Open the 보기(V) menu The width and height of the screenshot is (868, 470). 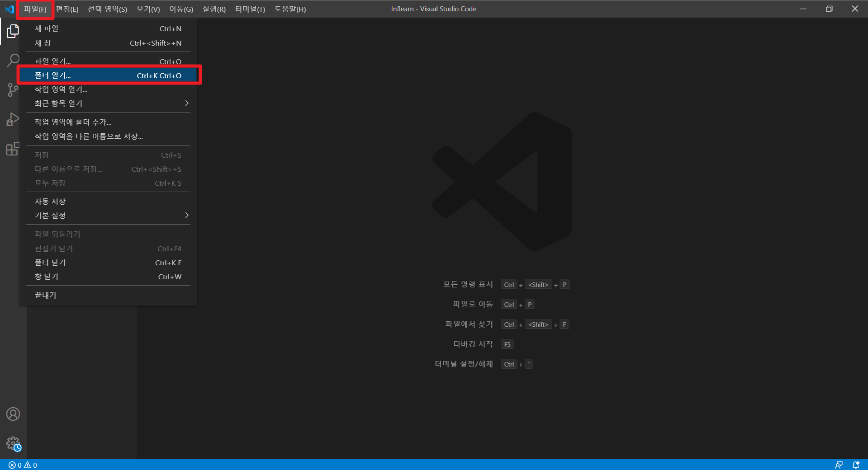click(x=148, y=9)
